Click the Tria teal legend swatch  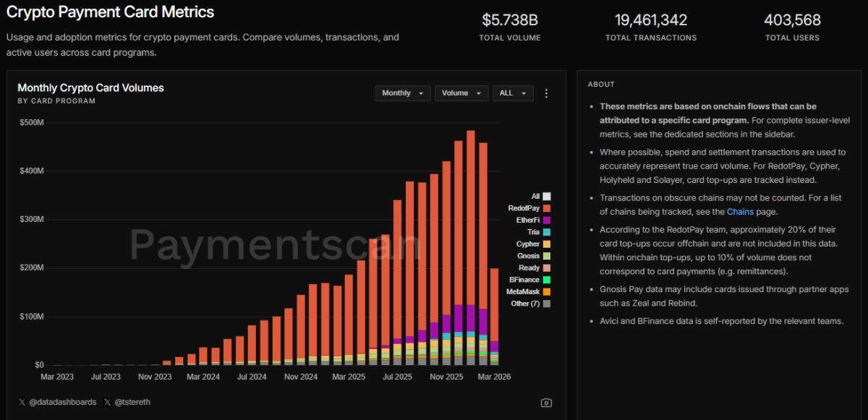(546, 232)
